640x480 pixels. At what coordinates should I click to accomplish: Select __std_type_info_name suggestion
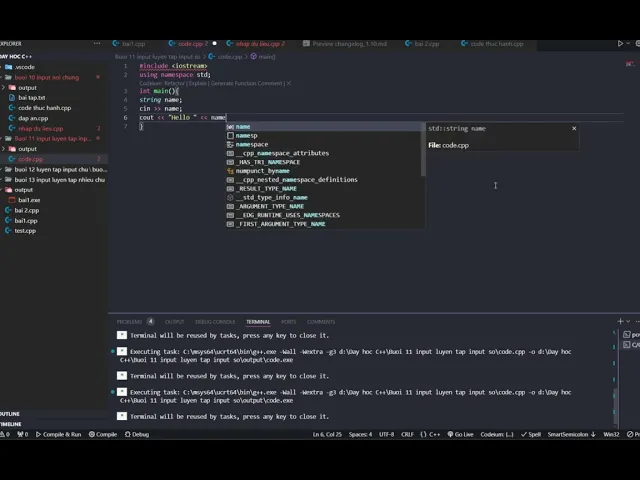pos(324,198)
